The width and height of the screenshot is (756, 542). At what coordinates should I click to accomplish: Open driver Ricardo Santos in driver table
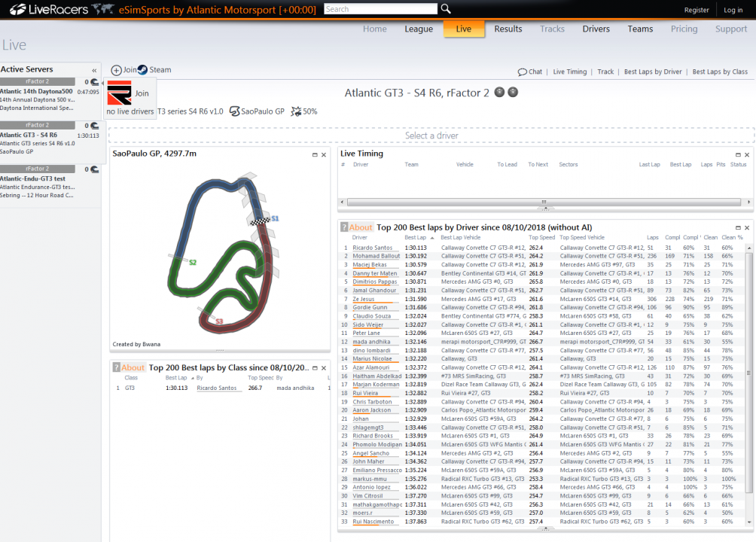372,248
